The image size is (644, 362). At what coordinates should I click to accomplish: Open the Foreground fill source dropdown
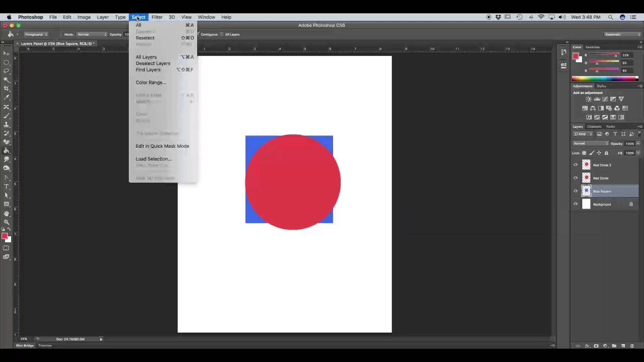coord(35,34)
